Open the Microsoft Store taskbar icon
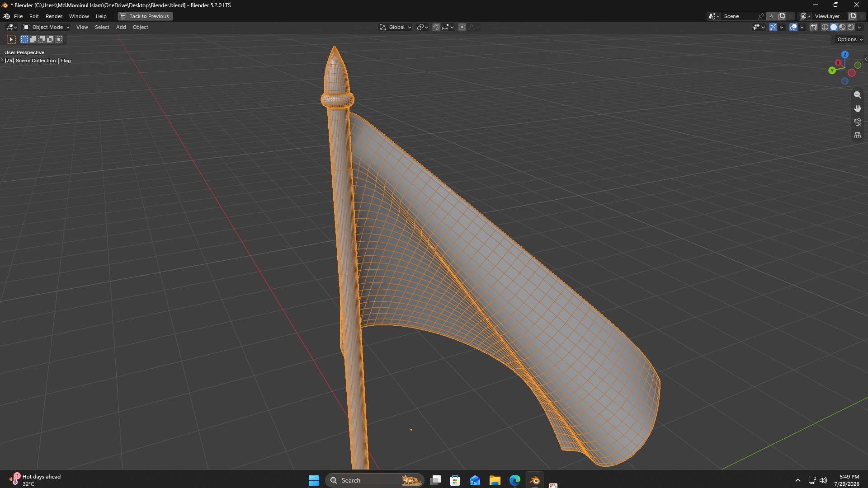The width and height of the screenshot is (868, 488). pos(455,480)
